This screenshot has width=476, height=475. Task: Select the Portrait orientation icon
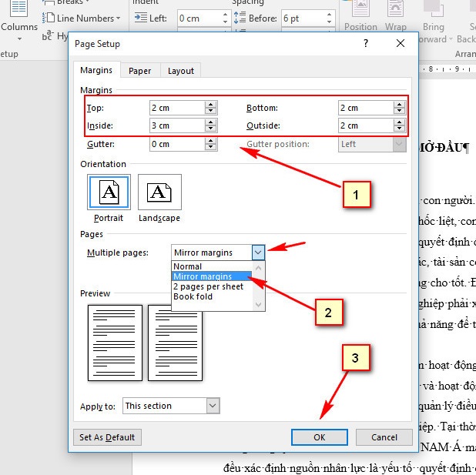[109, 192]
